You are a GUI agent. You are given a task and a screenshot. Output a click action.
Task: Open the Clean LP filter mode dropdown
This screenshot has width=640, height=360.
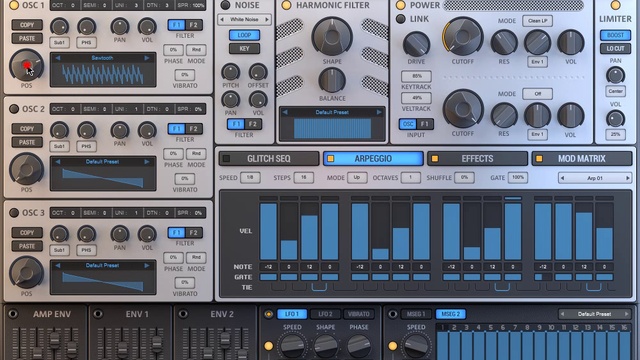[538, 21]
